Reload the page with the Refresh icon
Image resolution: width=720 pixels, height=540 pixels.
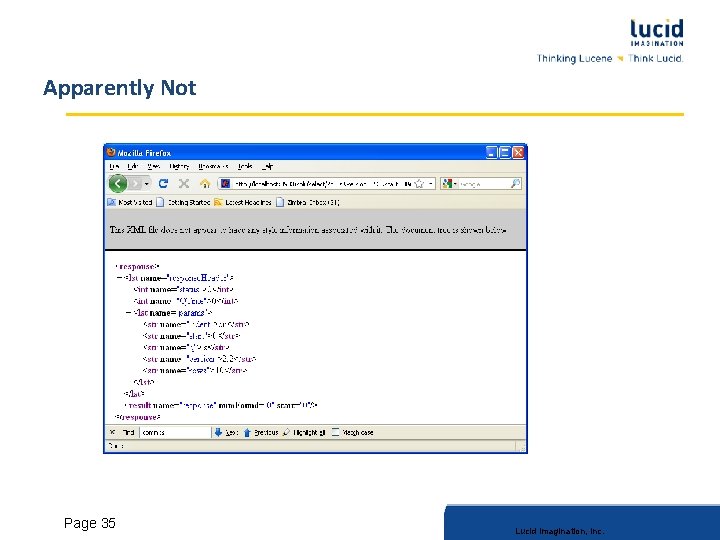(x=163, y=184)
